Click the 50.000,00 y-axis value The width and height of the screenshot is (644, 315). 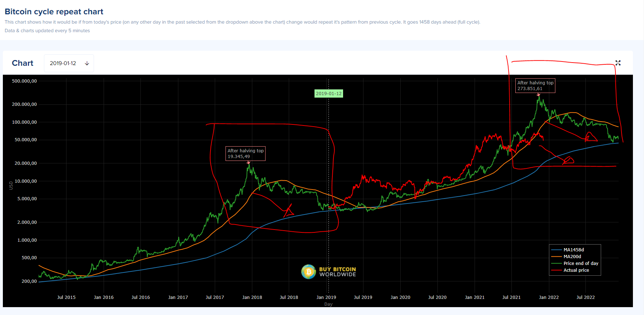[x=26, y=140]
